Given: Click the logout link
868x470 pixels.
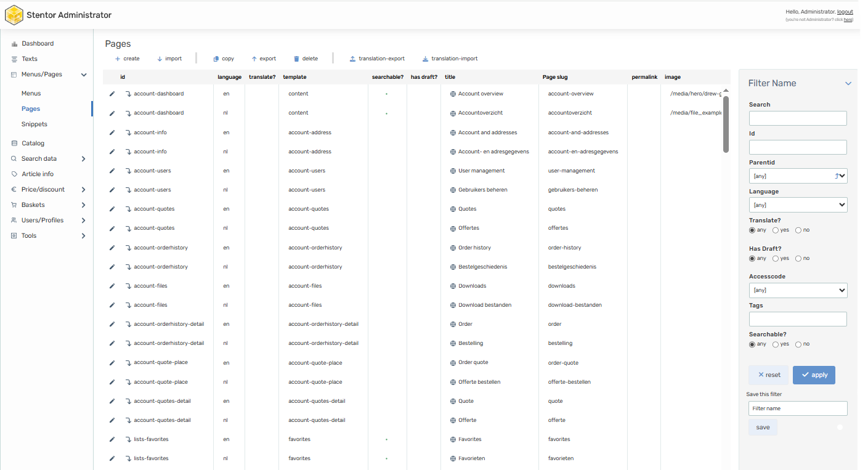Looking at the screenshot, I should [845, 12].
